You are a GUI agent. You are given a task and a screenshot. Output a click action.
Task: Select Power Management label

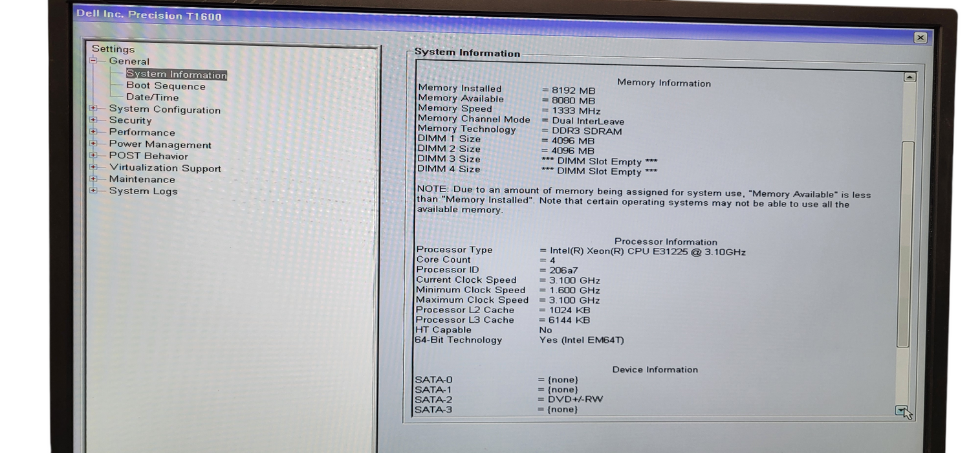[160, 144]
